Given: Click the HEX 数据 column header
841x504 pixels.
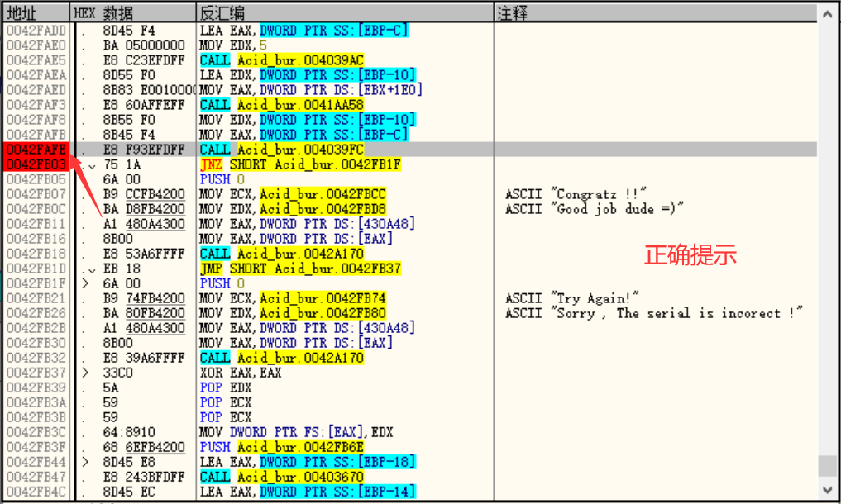Looking at the screenshot, I should click(133, 13).
